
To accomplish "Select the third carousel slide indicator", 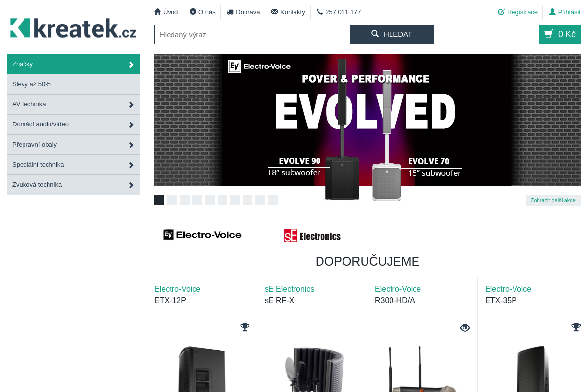I will point(185,200).
